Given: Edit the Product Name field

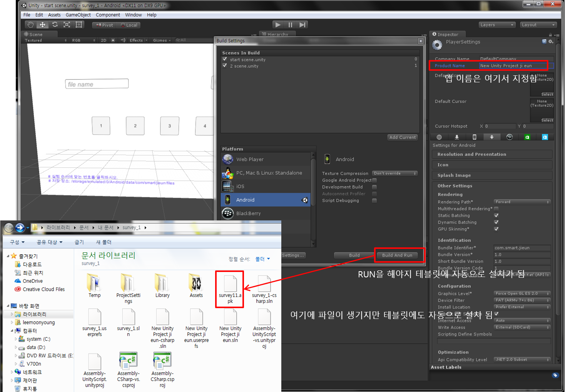Looking at the screenshot, I should pyautogui.click(x=516, y=66).
